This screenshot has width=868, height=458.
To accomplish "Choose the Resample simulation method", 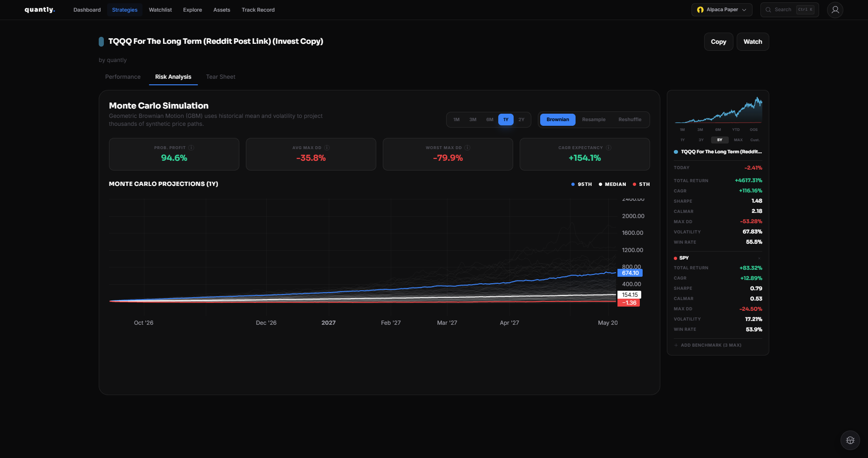I will 594,120.
